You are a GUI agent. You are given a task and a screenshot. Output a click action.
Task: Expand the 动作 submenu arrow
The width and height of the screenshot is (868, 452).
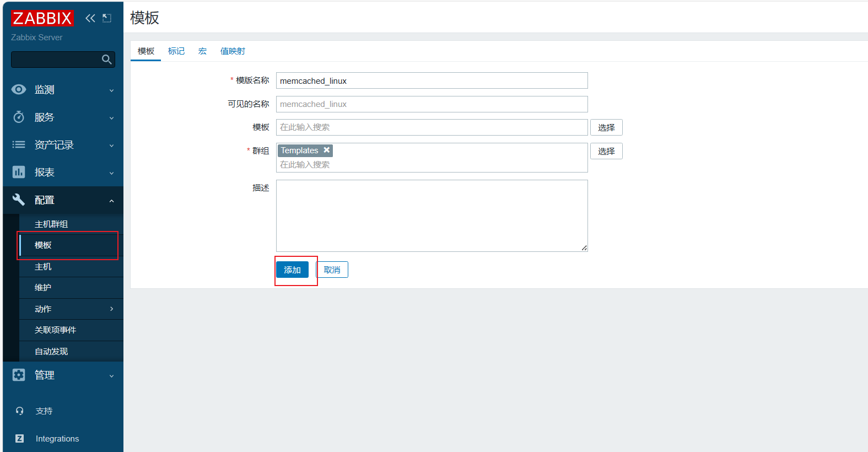pos(111,309)
